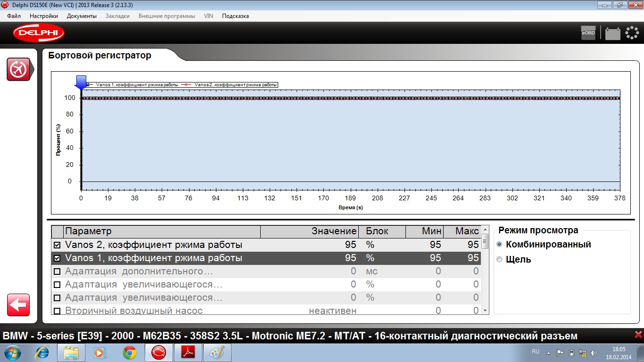Open Настройки menu
Image resolution: width=644 pixels, height=362 pixels.
[x=44, y=16]
